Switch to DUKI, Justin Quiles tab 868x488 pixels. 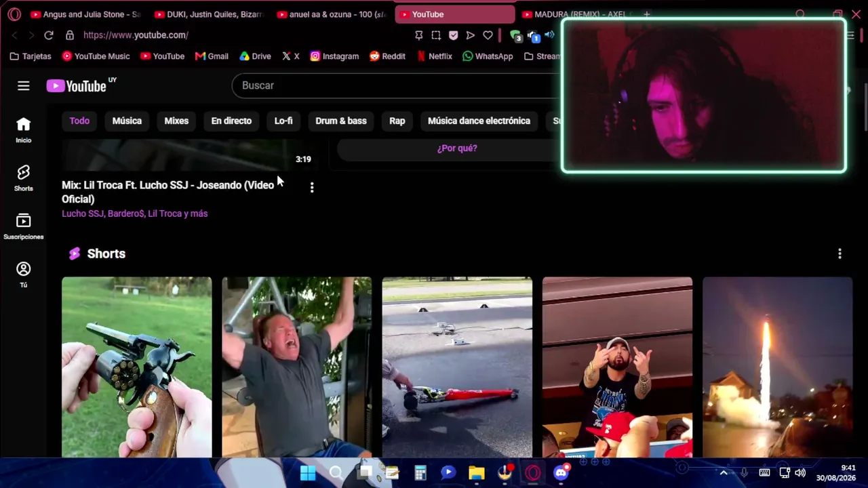[209, 14]
